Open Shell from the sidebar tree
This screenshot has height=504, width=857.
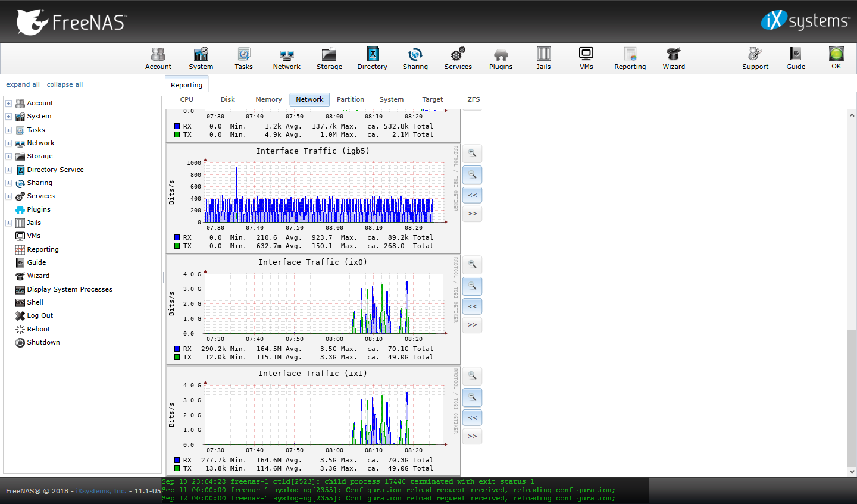[35, 302]
